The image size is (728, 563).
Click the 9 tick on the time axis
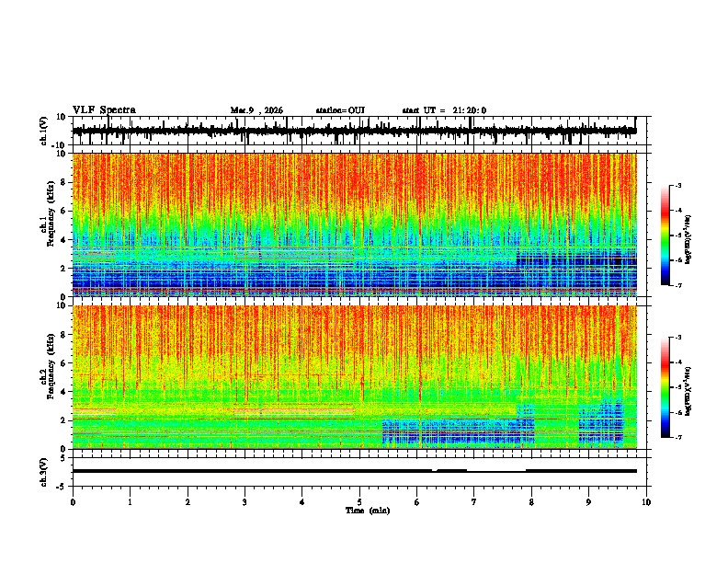point(588,502)
